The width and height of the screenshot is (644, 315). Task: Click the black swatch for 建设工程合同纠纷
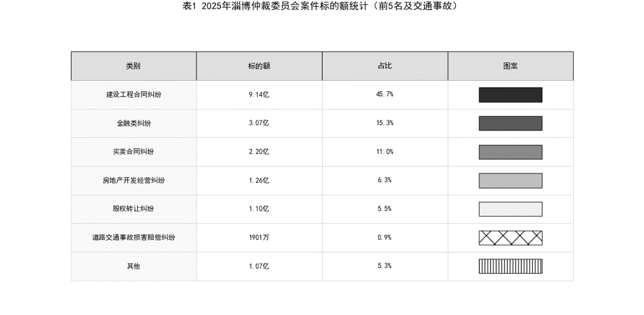510,95
